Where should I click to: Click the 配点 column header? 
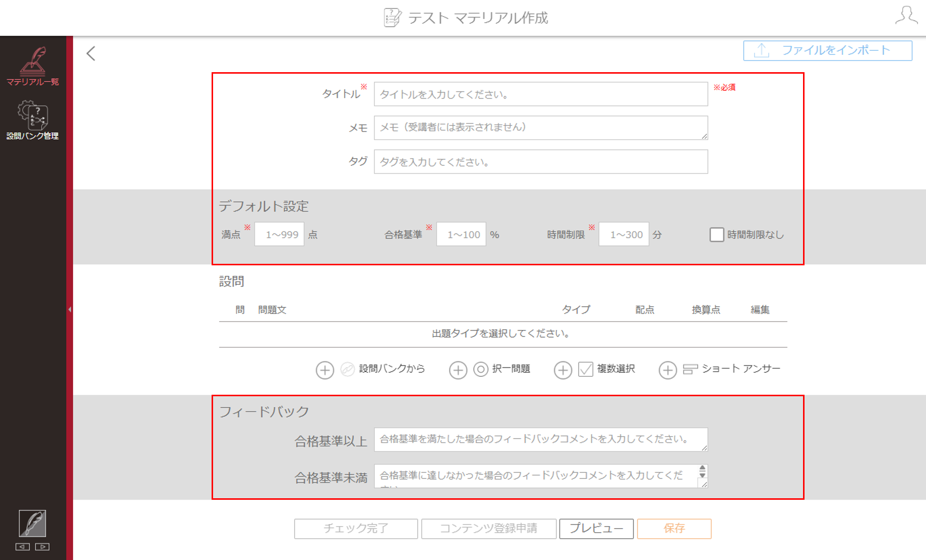645,310
